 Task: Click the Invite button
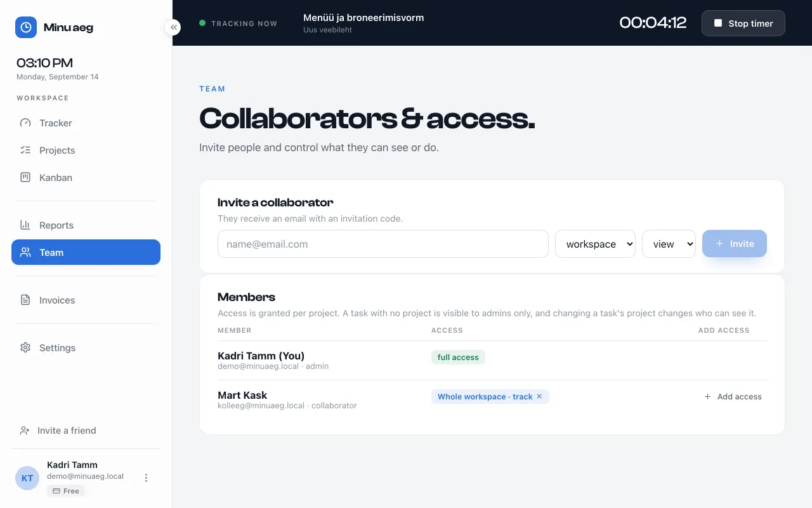click(735, 244)
